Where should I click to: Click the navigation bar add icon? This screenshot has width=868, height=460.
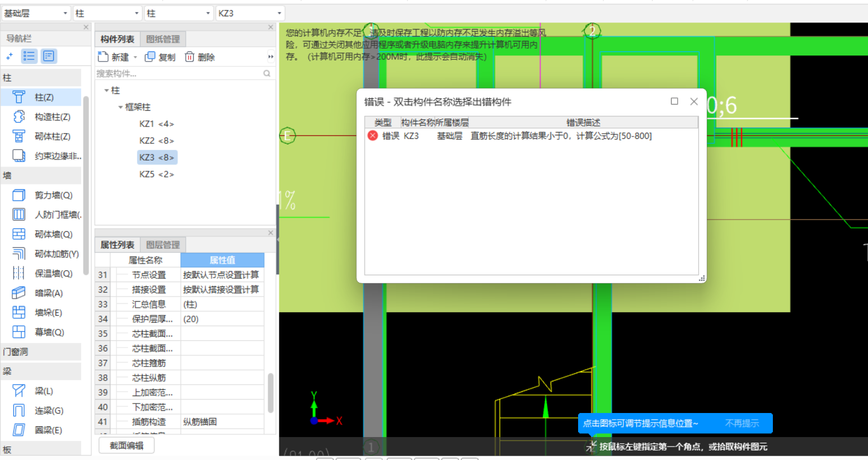click(x=10, y=56)
